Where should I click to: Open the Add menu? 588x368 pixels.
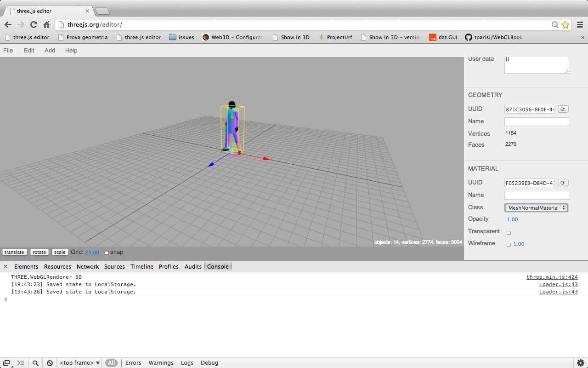50,50
